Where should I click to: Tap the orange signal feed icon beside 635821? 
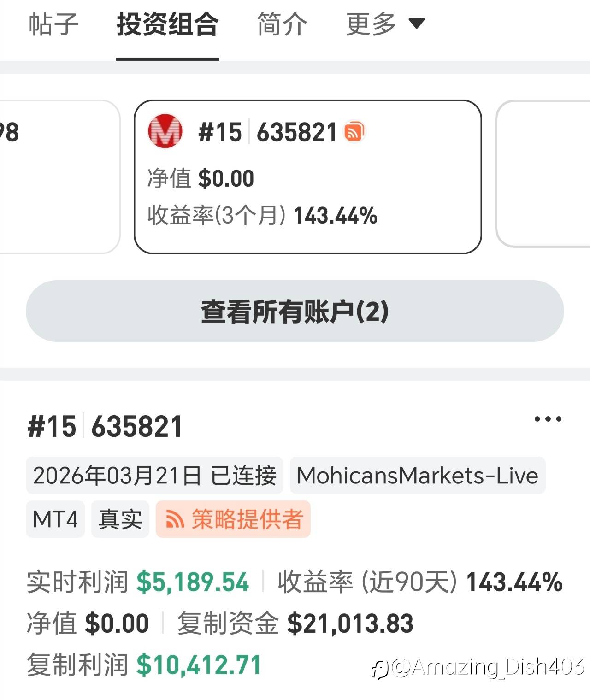pyautogui.click(x=354, y=132)
